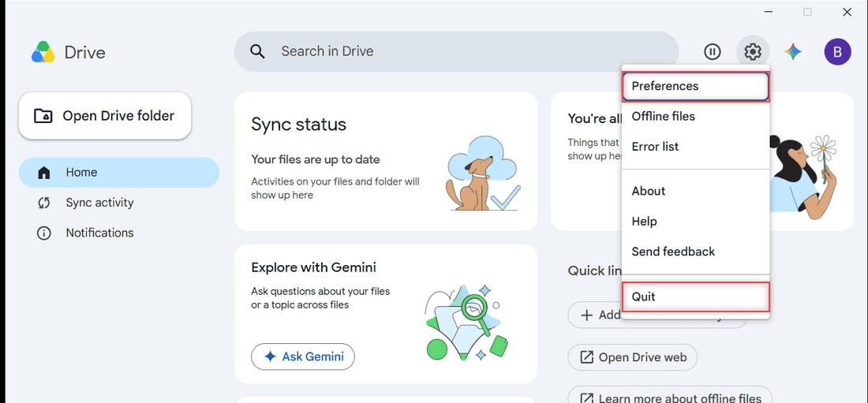Screen dimensions: 868x403
Task: Quit Google Drive from the menu
Action: click(x=695, y=297)
